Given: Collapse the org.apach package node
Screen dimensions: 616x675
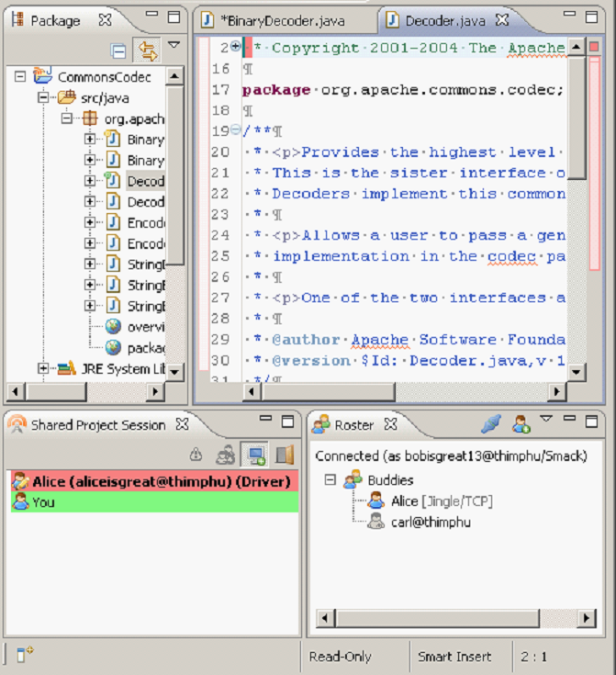Looking at the screenshot, I should pos(66,118).
